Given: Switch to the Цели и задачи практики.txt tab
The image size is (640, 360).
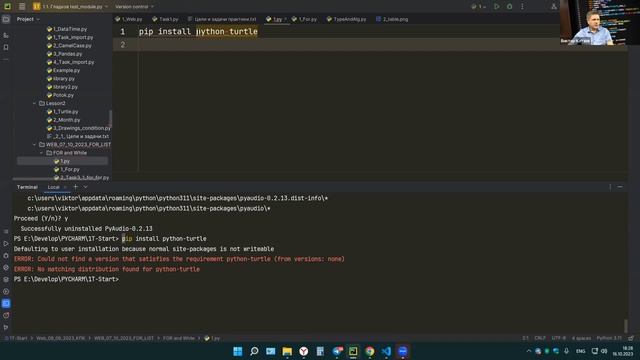Looking at the screenshot, I should (x=222, y=19).
